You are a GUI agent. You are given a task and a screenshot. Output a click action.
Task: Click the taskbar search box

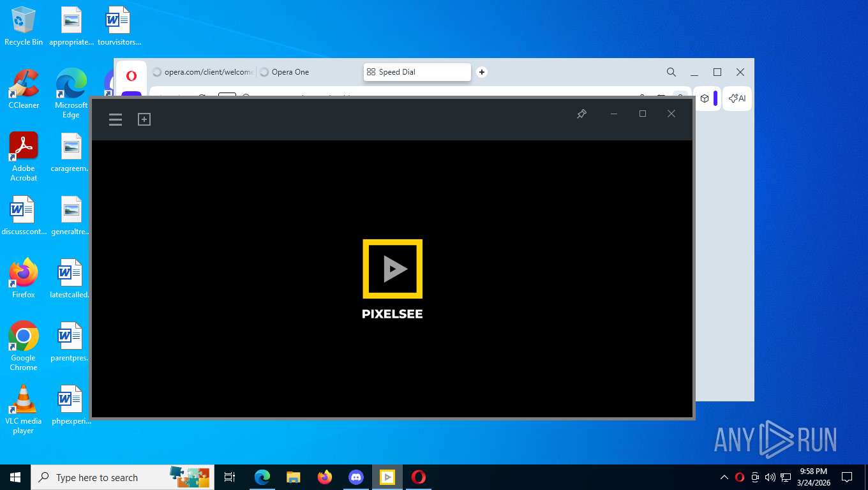point(123,477)
